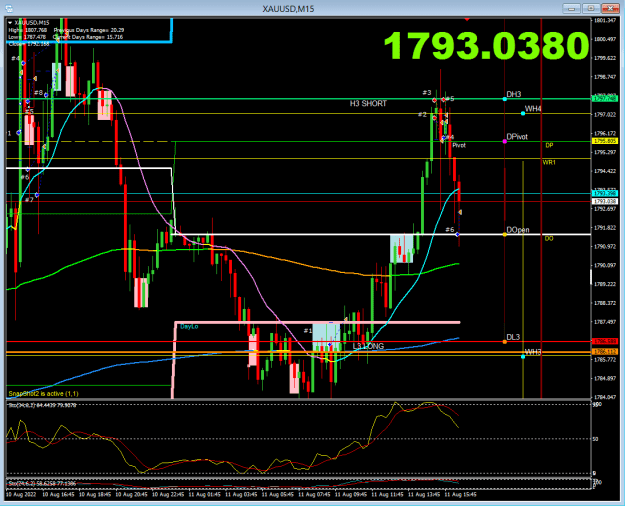Click the '11 Aug 07:45' time axis label

click(314, 494)
